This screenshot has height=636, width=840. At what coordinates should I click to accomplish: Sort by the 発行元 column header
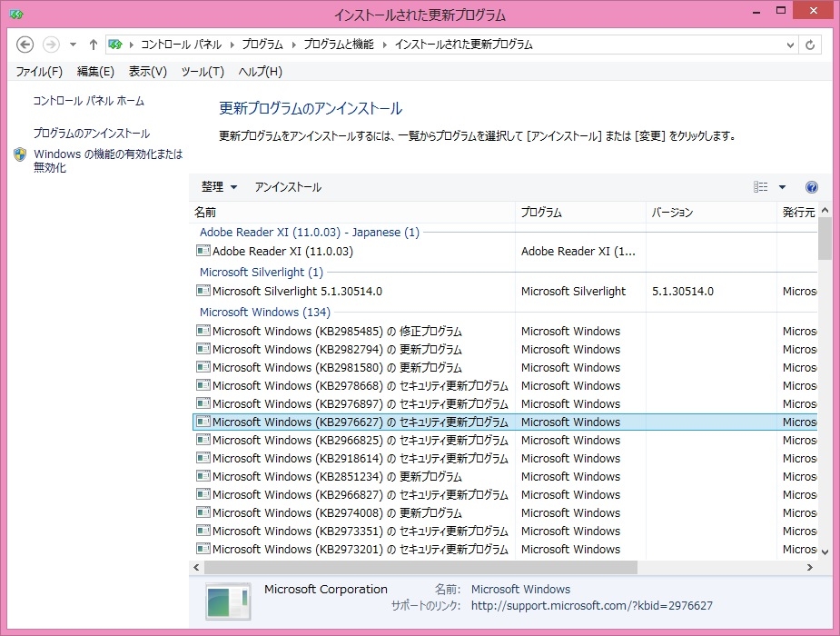point(797,213)
